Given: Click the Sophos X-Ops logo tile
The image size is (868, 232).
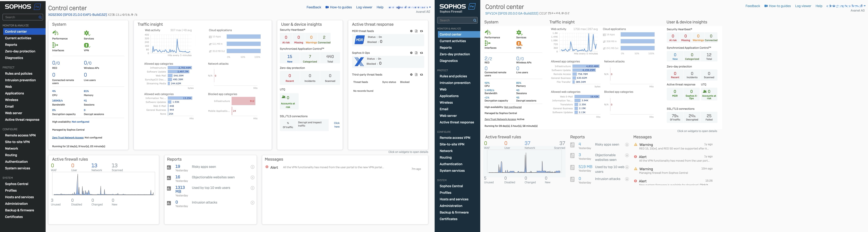Looking at the screenshot, I should pos(359,62).
